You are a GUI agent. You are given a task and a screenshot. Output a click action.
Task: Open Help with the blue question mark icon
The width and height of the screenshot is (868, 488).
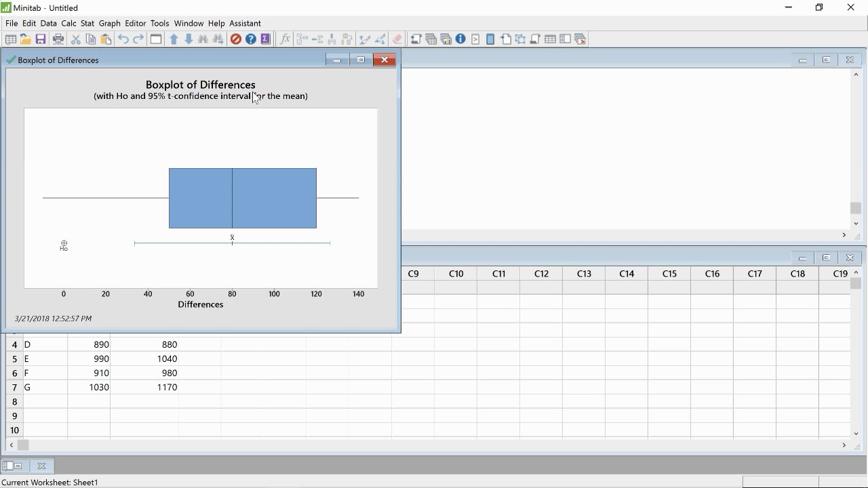tap(251, 39)
